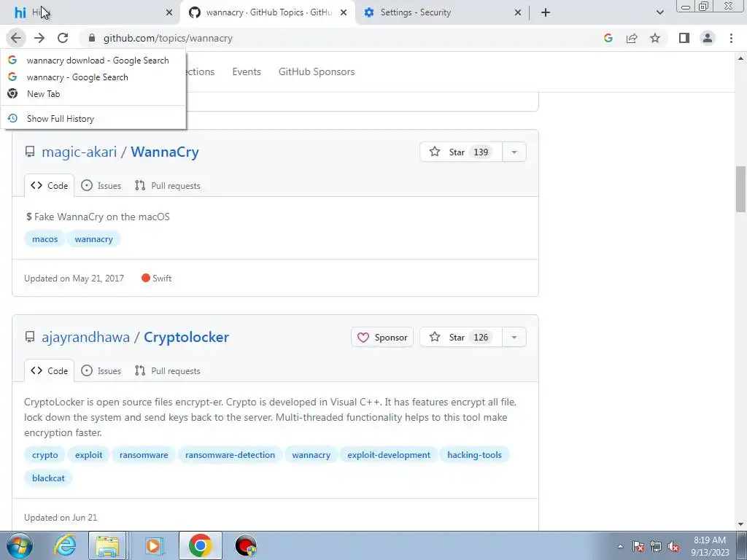Expand list dropdown beside Star 139
Screen dimensions: 747x560
514,152
